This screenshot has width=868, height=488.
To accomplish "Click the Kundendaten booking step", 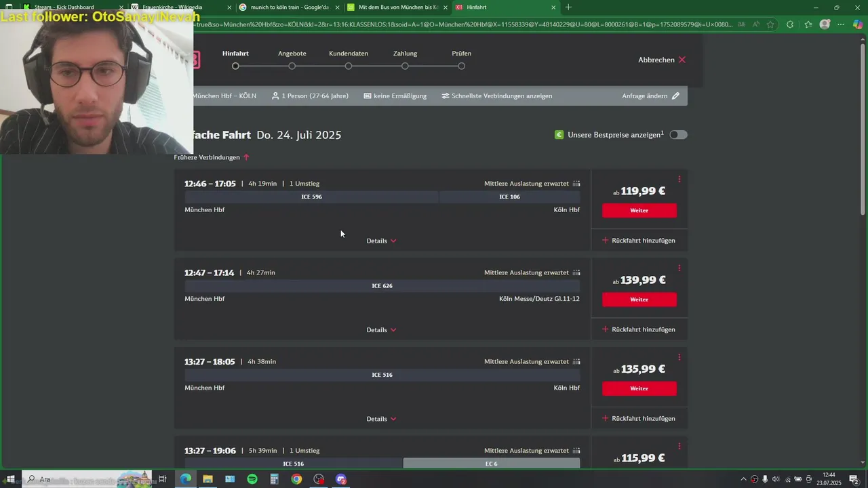I will pos(349,60).
